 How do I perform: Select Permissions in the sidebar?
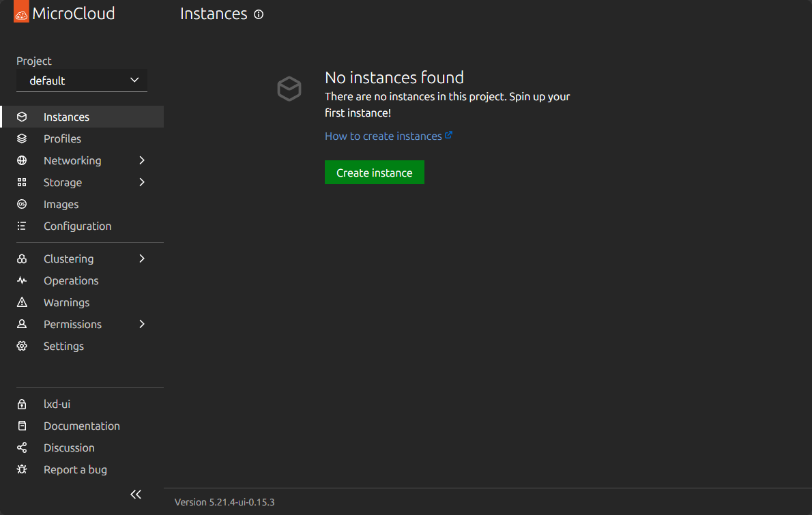coord(83,324)
